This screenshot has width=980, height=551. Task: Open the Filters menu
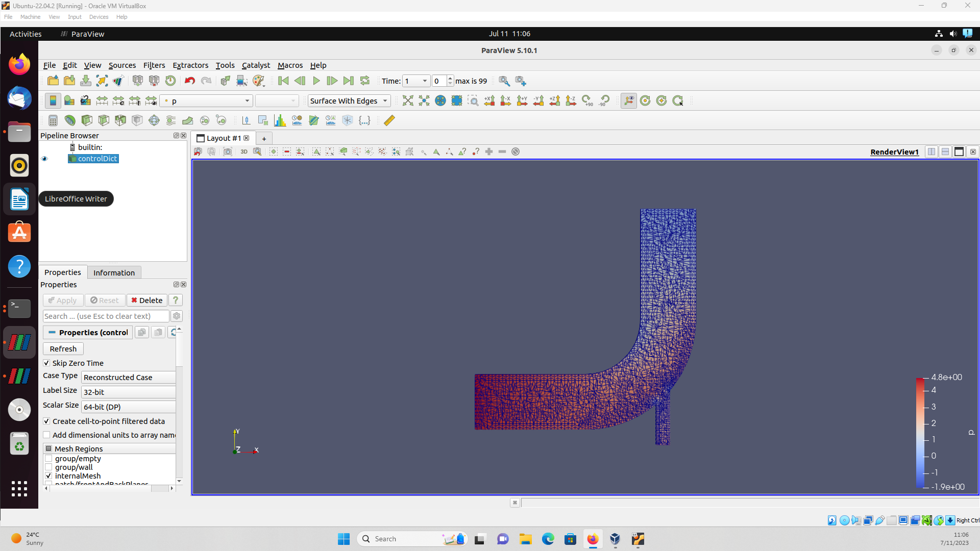point(154,65)
